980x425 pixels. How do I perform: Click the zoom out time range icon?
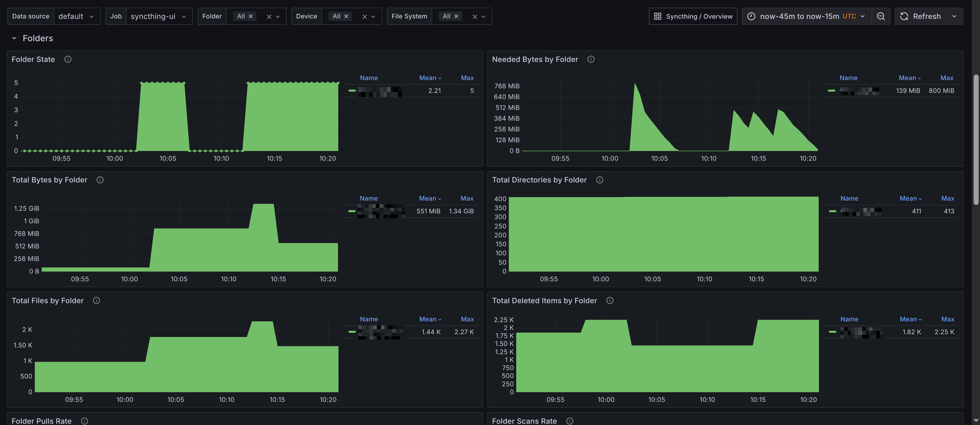(x=880, y=16)
